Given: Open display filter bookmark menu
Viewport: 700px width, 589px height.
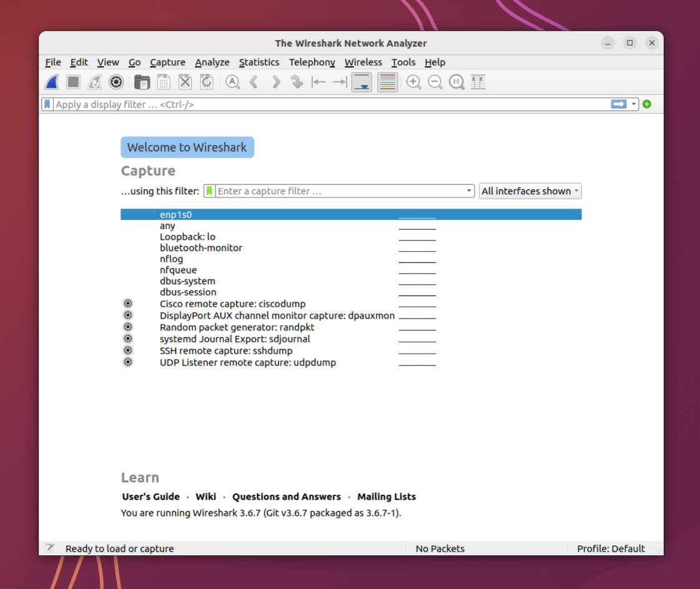Looking at the screenshot, I should [x=47, y=104].
